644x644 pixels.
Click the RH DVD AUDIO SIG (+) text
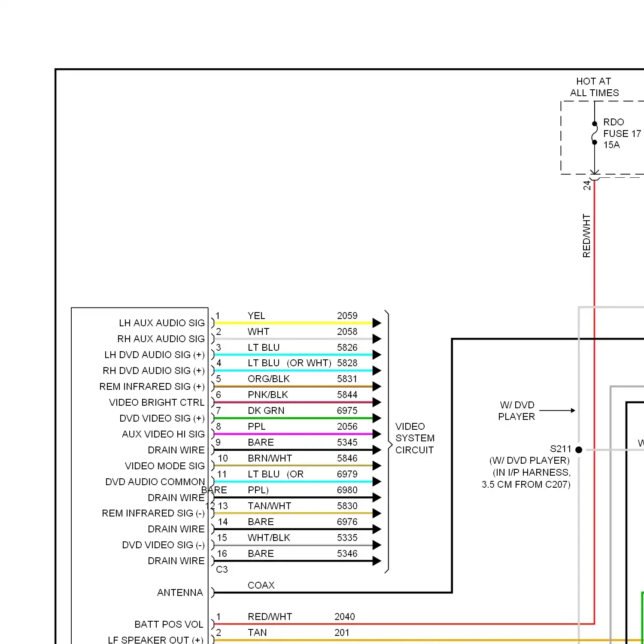pyautogui.click(x=154, y=371)
